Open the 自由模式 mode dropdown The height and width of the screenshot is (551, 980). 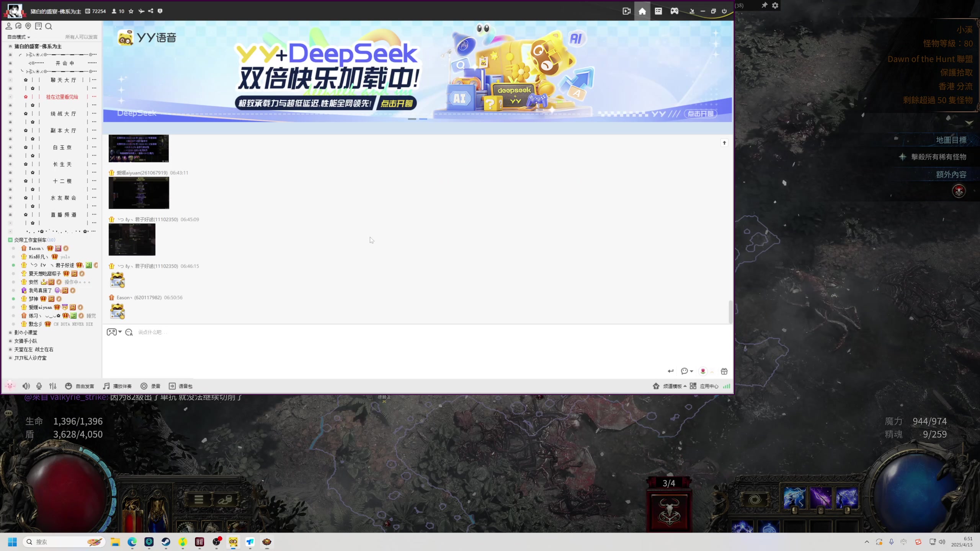tap(19, 37)
